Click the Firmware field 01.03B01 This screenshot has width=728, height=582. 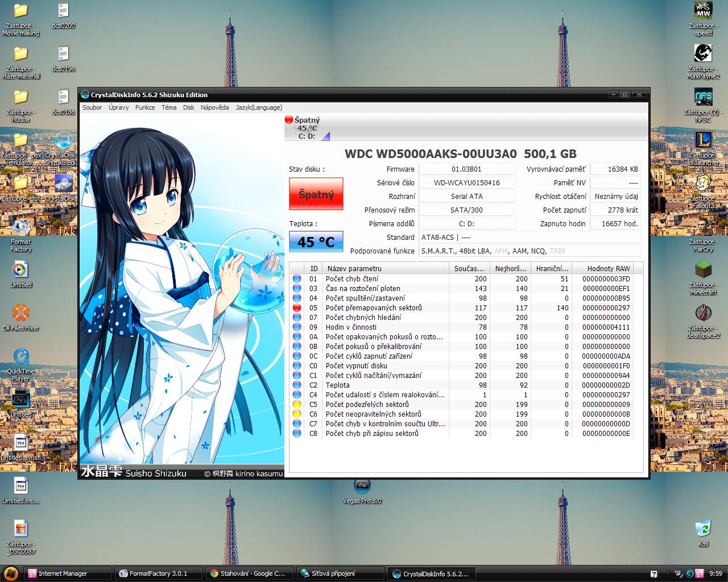click(x=466, y=169)
